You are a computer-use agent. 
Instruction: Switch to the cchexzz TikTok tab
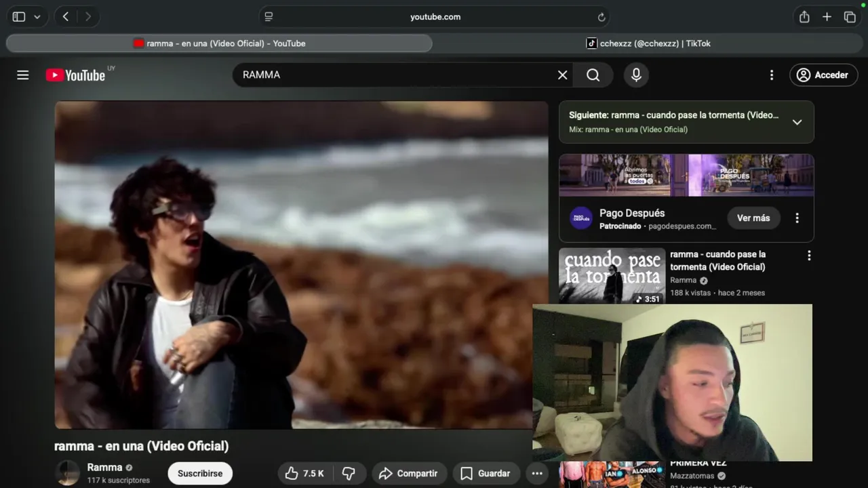[649, 43]
